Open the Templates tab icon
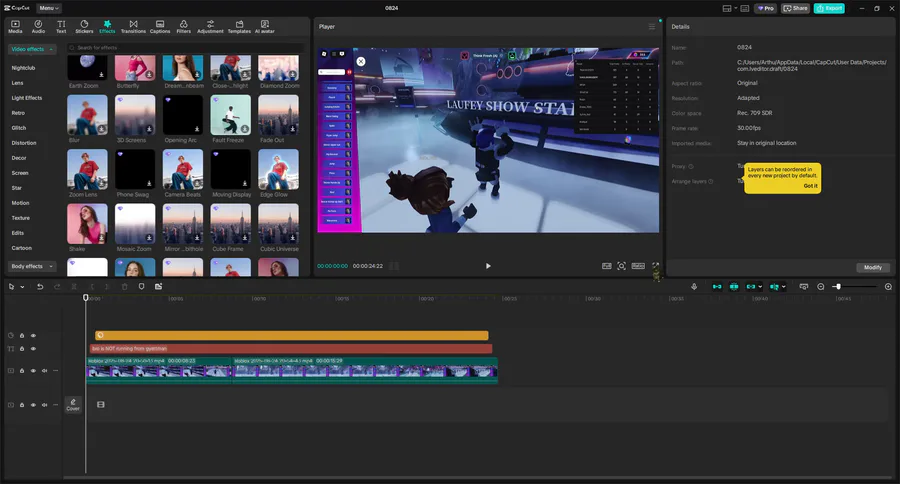 [239, 26]
